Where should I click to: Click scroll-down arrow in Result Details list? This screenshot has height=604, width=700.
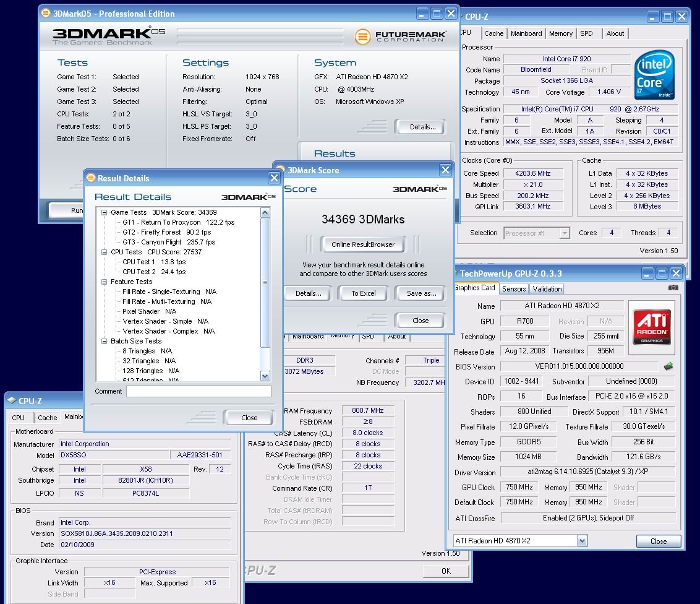[x=265, y=376]
